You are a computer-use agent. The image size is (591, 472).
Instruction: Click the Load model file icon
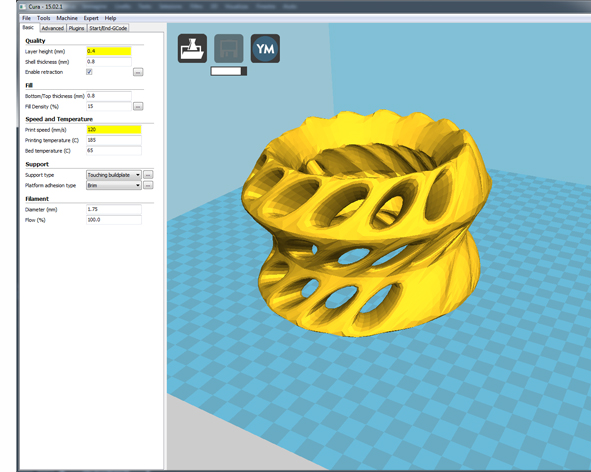(192, 48)
